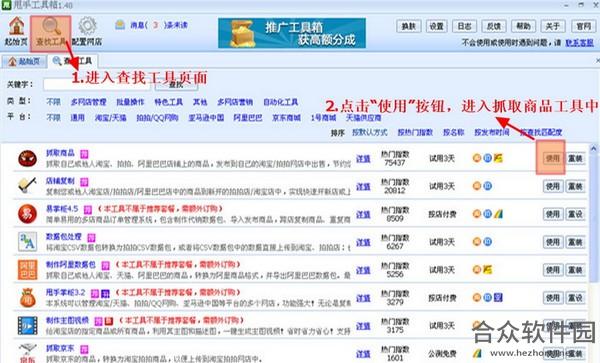Open 详情 link for 抓取商品
The height and width of the screenshot is (363, 600).
(x=363, y=158)
